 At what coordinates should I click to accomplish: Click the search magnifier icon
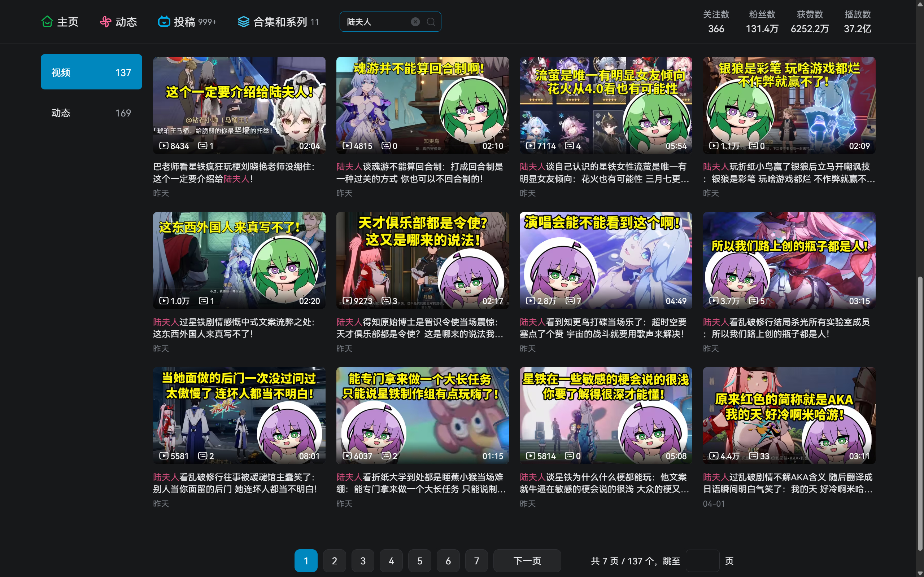(x=431, y=22)
